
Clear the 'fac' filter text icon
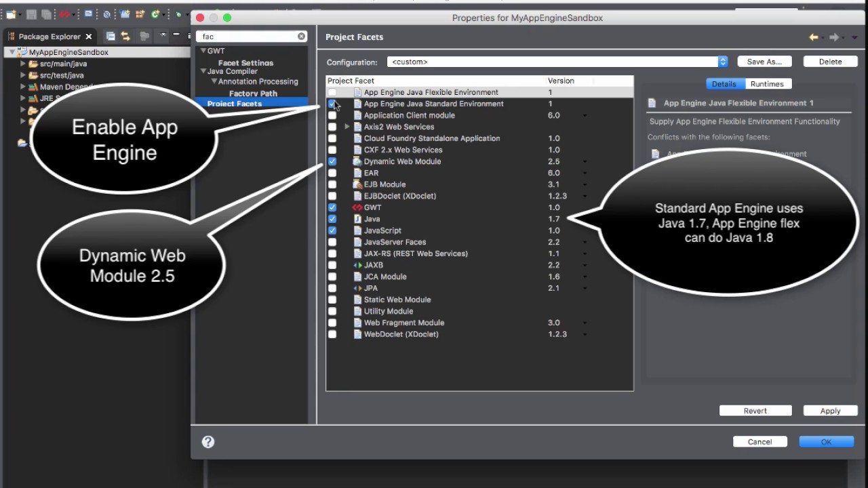click(x=301, y=37)
